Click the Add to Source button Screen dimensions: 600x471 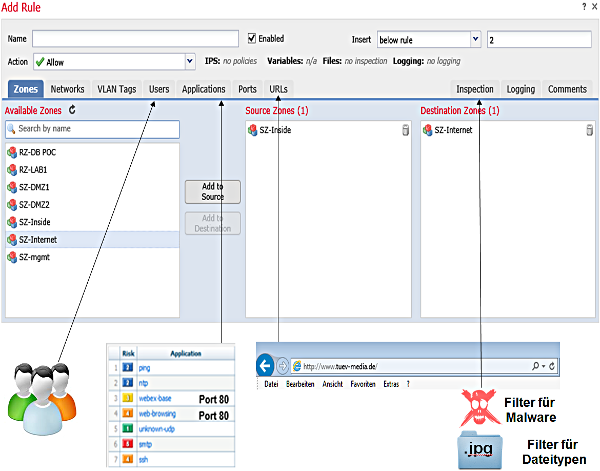213,191
